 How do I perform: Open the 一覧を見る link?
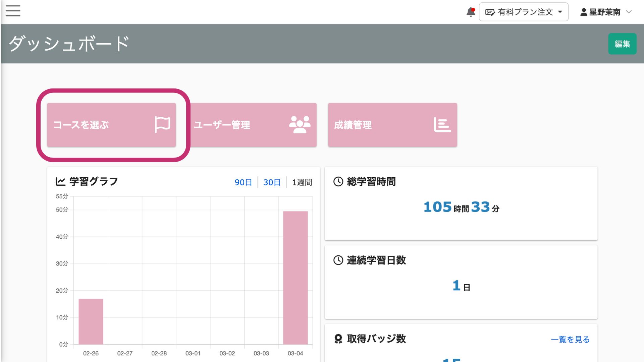pos(570,340)
